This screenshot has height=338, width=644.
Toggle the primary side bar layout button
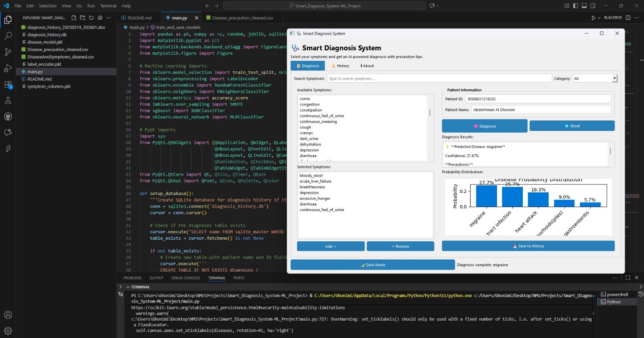tap(575, 6)
